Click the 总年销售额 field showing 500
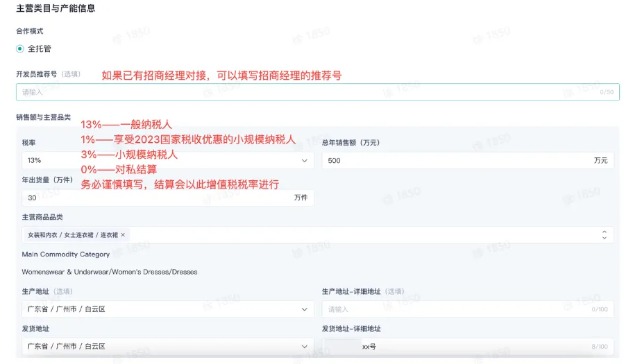 point(468,161)
